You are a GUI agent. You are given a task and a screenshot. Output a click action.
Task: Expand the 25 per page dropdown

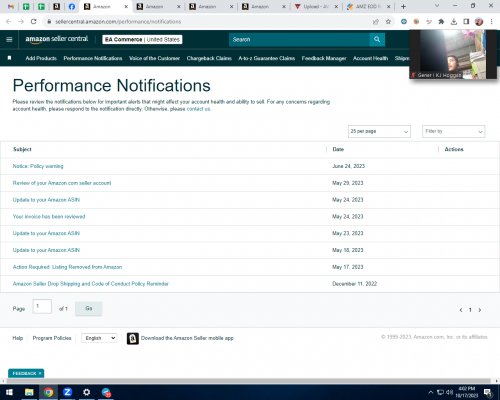tap(379, 131)
